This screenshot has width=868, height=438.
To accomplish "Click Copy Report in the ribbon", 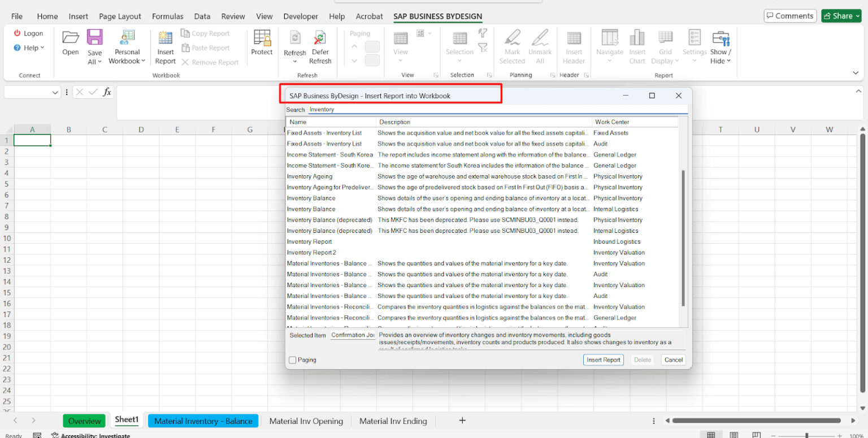I will coord(205,33).
